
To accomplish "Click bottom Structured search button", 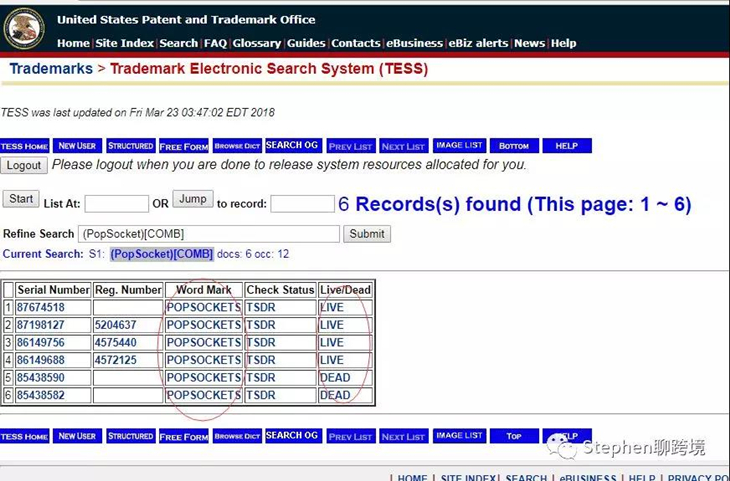I will (130, 436).
